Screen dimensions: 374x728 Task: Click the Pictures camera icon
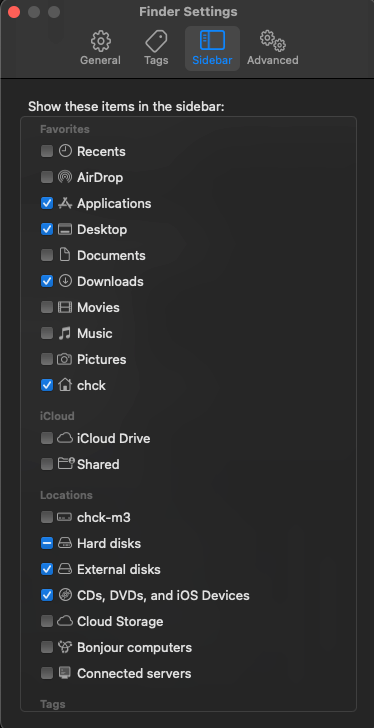(65, 359)
